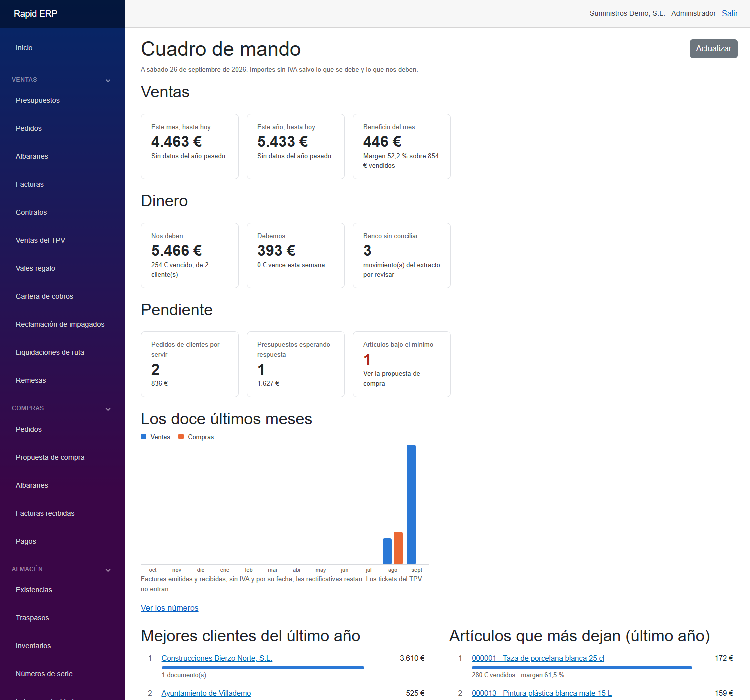Select Liquidaciones de ruta
The image size is (750, 700).
pyautogui.click(x=50, y=352)
